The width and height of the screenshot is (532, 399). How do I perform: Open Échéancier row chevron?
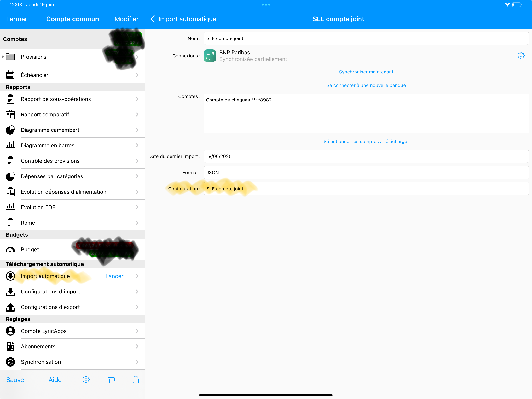137,75
